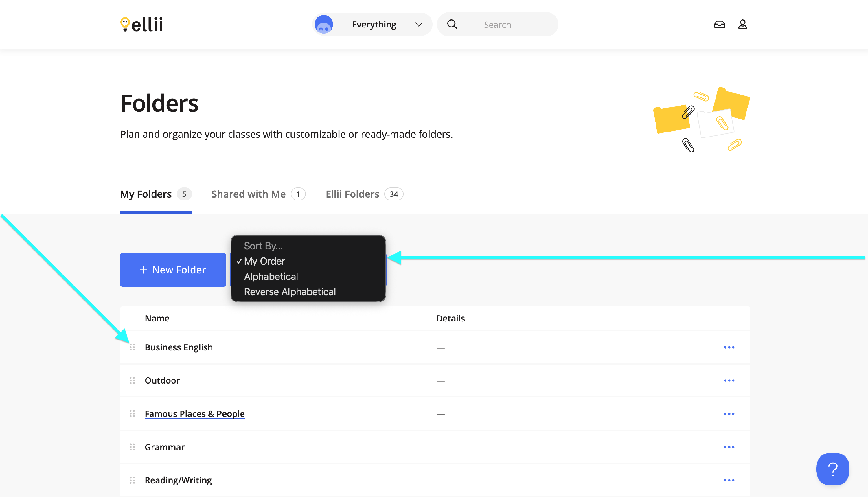This screenshot has height=497, width=868.
Task: Open the inbox tray icon
Action: [x=719, y=25]
